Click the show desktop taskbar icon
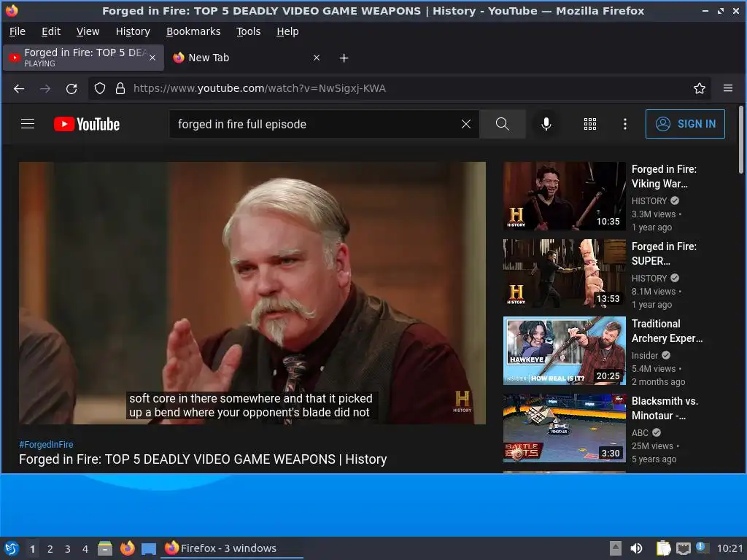The width and height of the screenshot is (747, 560). pos(149,548)
